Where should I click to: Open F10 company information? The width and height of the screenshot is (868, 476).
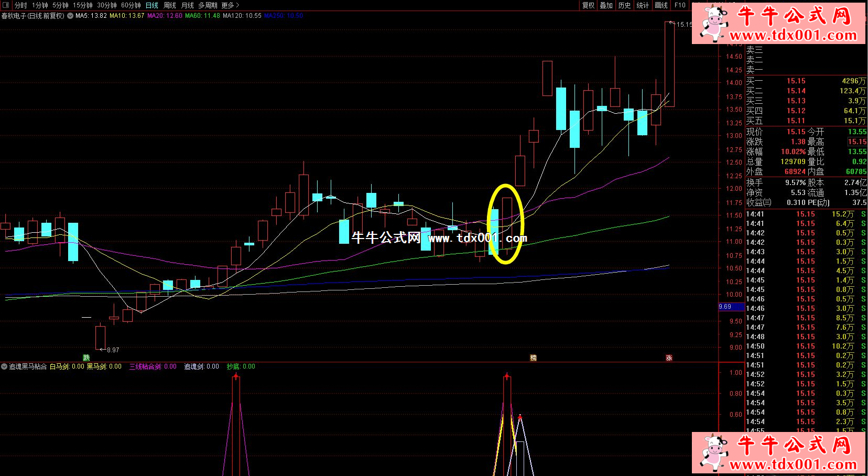pos(680,5)
